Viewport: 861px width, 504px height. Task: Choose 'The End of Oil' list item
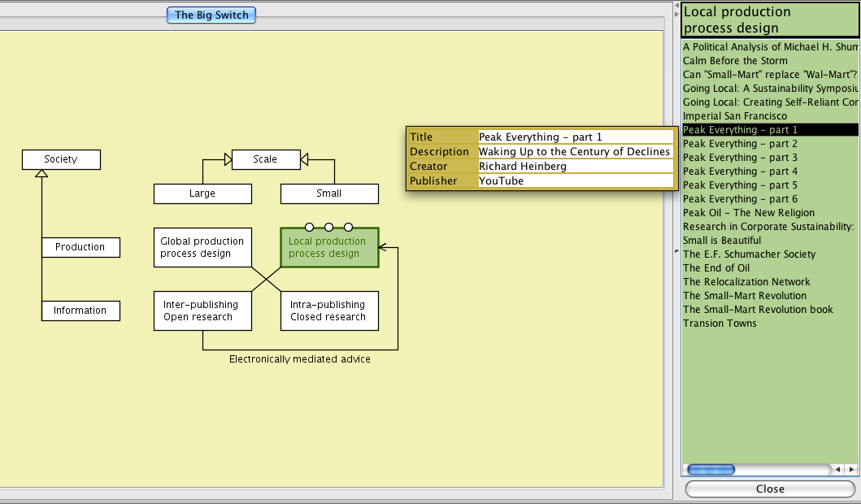tap(716, 268)
